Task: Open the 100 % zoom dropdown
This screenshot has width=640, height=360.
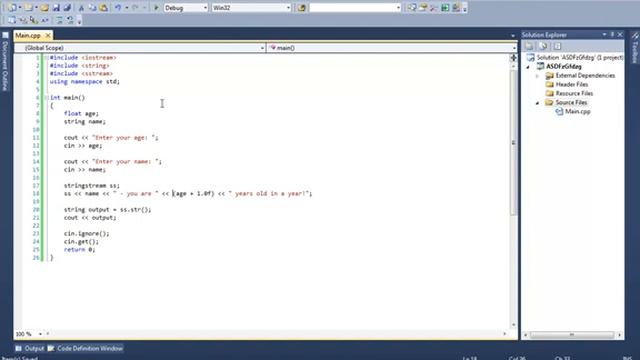Action: [x=40, y=334]
